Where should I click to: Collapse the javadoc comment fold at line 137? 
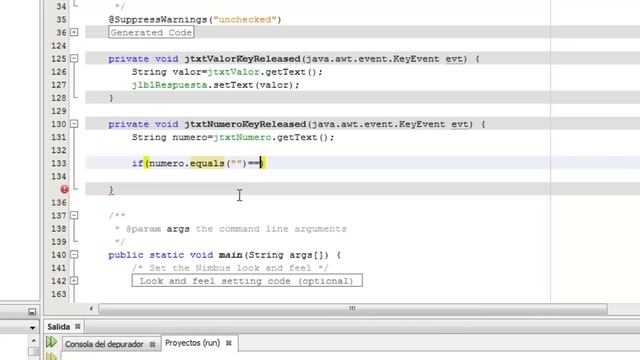click(x=74, y=215)
